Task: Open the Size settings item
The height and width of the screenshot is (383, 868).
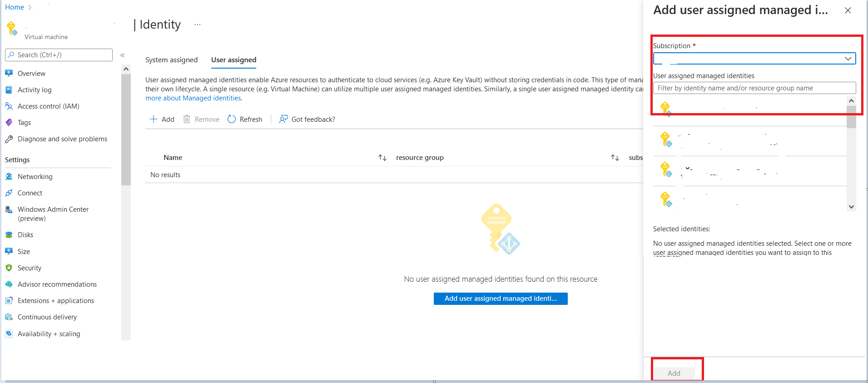Action: click(24, 252)
